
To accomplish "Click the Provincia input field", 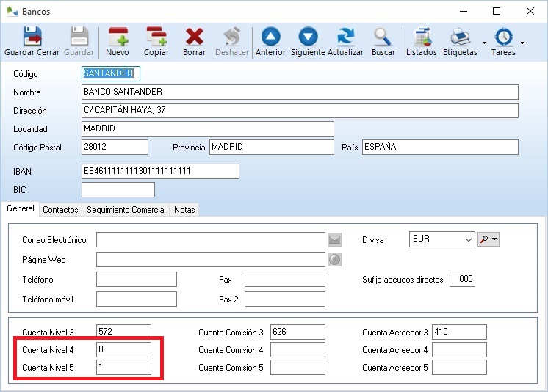I will point(272,147).
